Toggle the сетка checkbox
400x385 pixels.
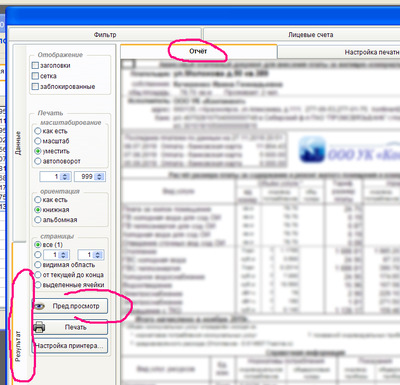pos(35,76)
